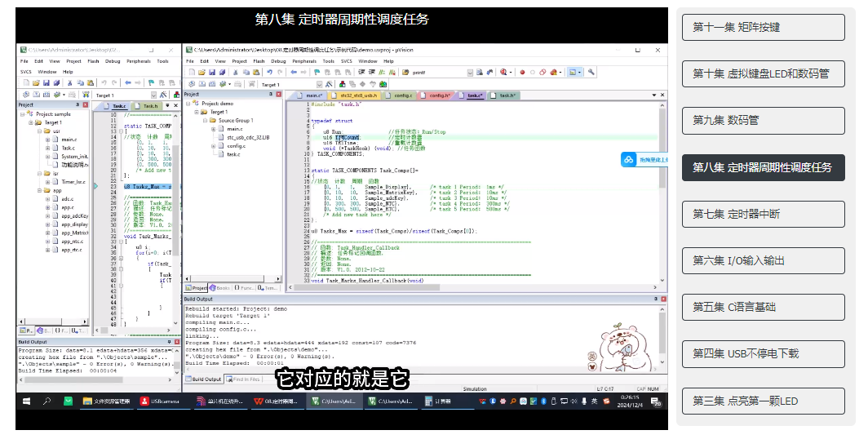Click Undo arrow in demo window toolbar
The image size is (868, 448).
tap(269, 72)
